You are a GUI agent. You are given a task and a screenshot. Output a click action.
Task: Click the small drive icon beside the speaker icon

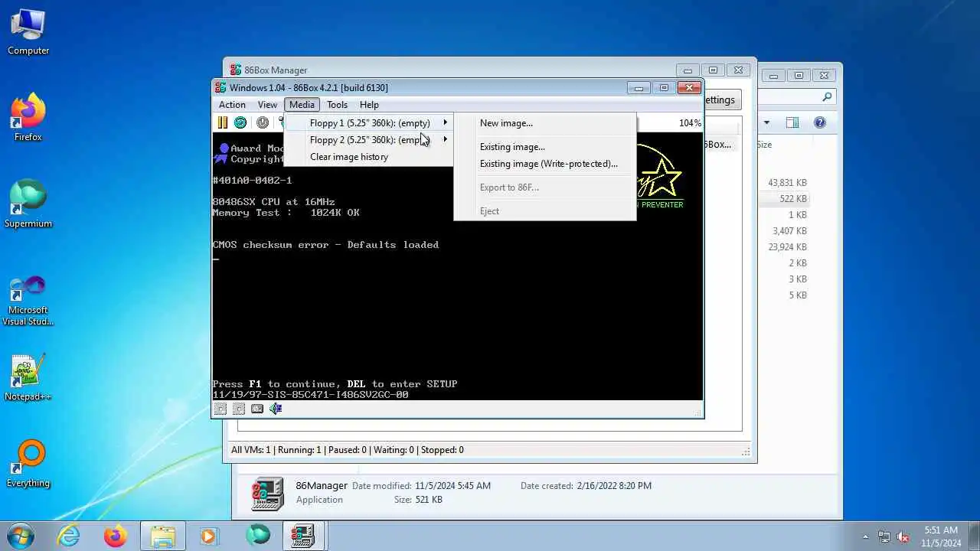pos(257,409)
